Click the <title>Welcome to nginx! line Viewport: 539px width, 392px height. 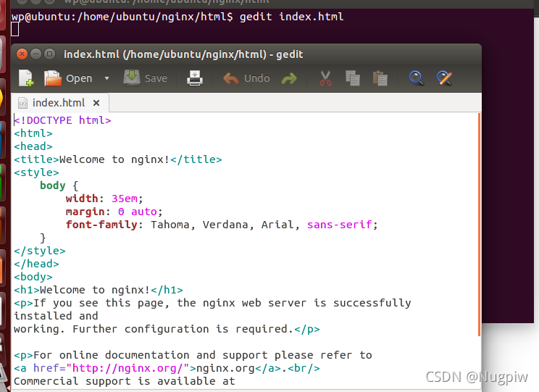118,159
